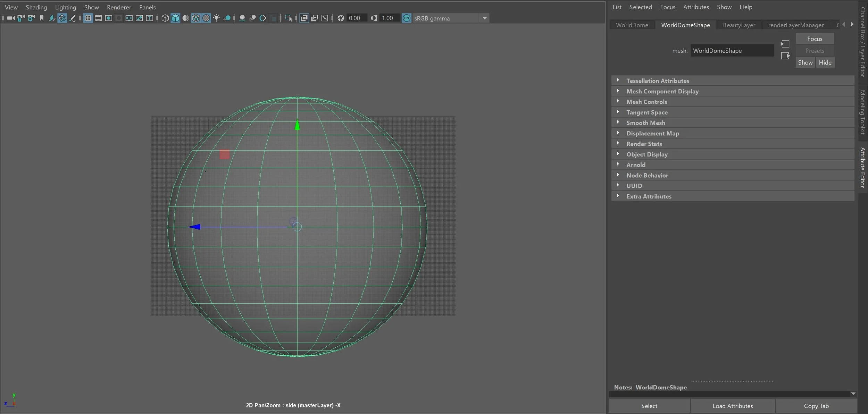Enable wireframe display cube icon
868x414 pixels.
[165, 18]
